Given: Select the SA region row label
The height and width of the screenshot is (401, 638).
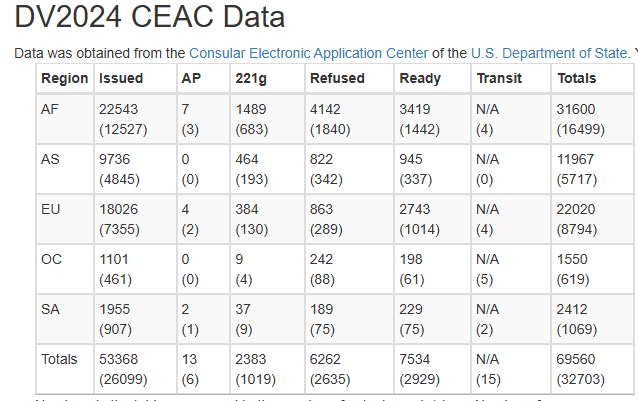Looking at the screenshot, I should coord(50,309).
